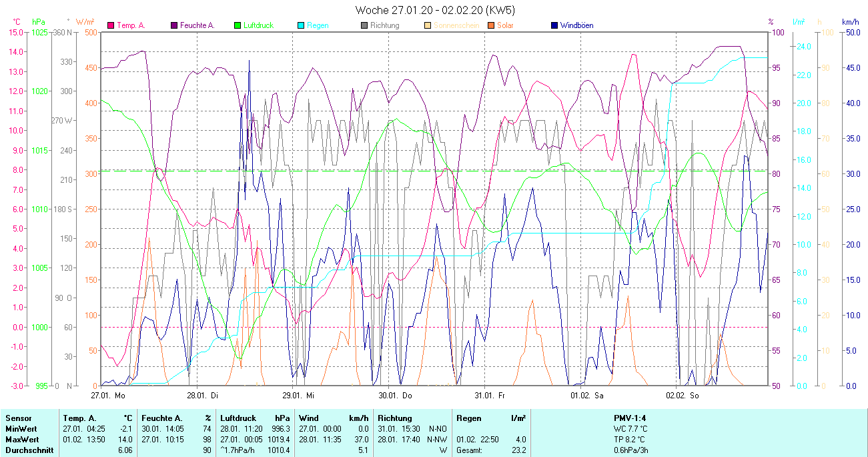Click the 'PMV-1:4' header text
The width and height of the screenshot is (868, 457).
click(630, 418)
